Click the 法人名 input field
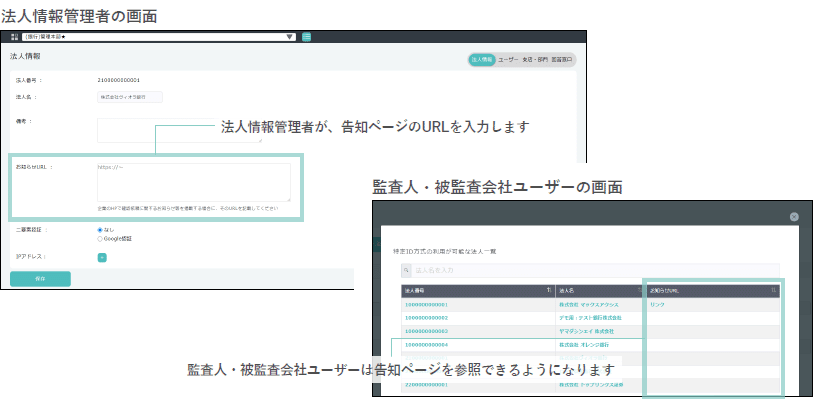 tap(130, 97)
